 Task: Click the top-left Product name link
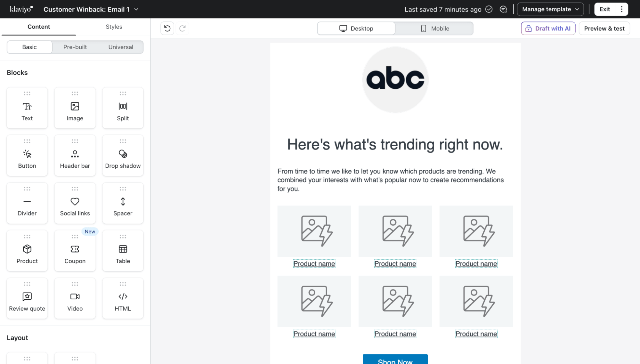(314, 264)
